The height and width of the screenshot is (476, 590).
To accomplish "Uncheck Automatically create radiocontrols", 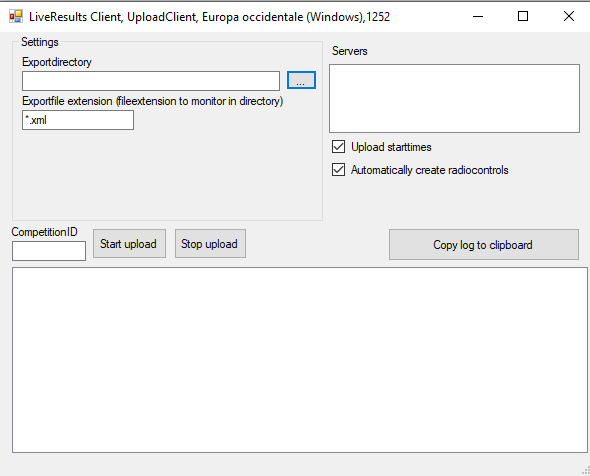I will point(338,170).
